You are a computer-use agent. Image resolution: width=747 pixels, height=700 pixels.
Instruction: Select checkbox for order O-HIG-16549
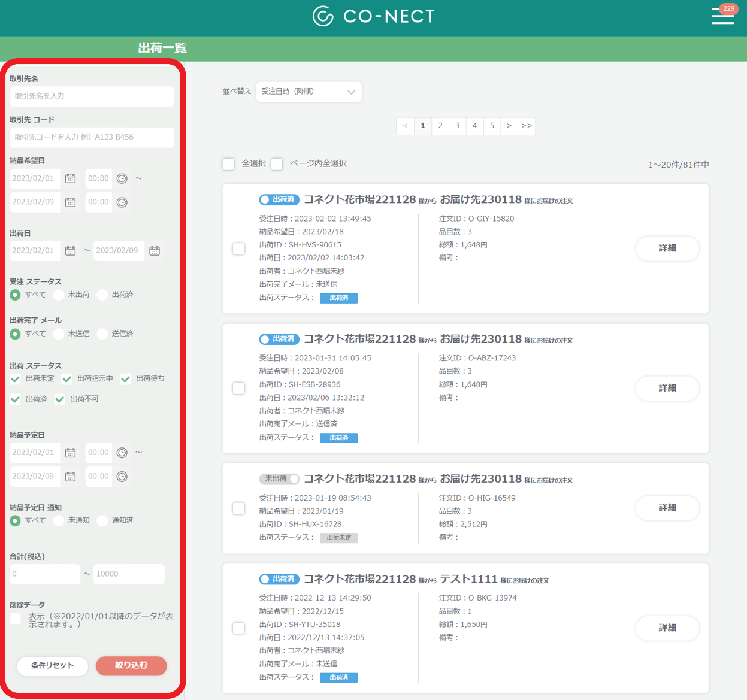(238, 508)
